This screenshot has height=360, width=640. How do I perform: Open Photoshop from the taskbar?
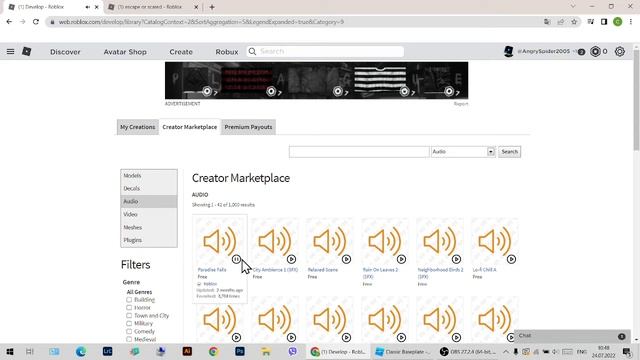click(x=240, y=351)
